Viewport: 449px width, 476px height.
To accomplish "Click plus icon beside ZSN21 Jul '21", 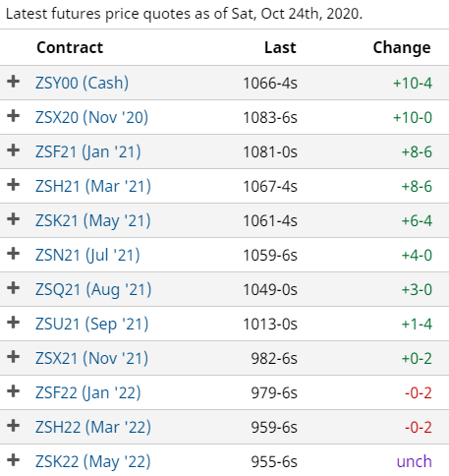I will tap(13, 254).
